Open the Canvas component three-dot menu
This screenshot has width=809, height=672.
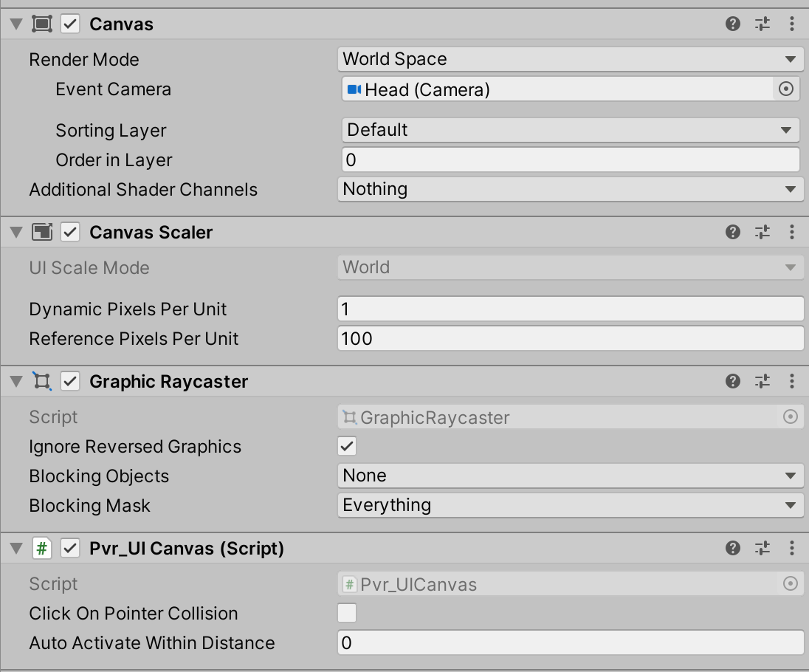click(792, 24)
